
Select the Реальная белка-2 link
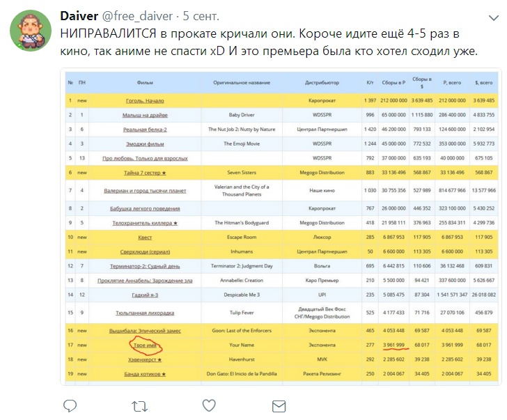[x=145, y=130]
